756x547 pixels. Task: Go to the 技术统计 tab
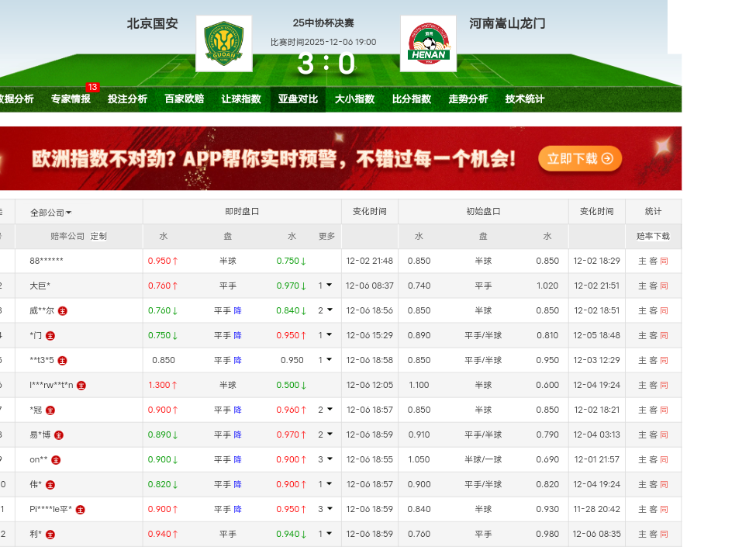pyautogui.click(x=525, y=99)
